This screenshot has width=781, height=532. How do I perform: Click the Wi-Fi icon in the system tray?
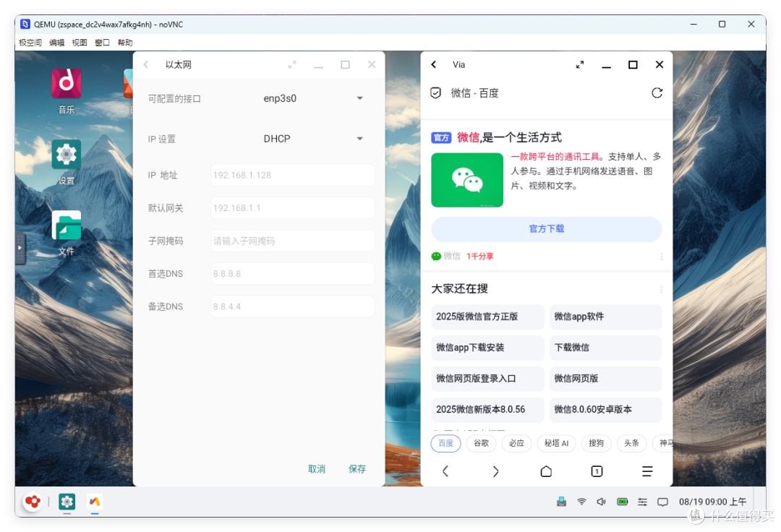(x=581, y=501)
